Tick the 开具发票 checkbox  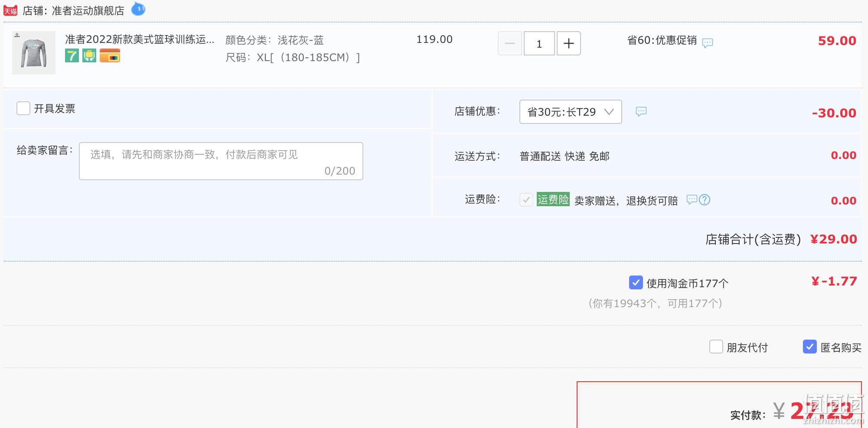pyautogui.click(x=23, y=108)
